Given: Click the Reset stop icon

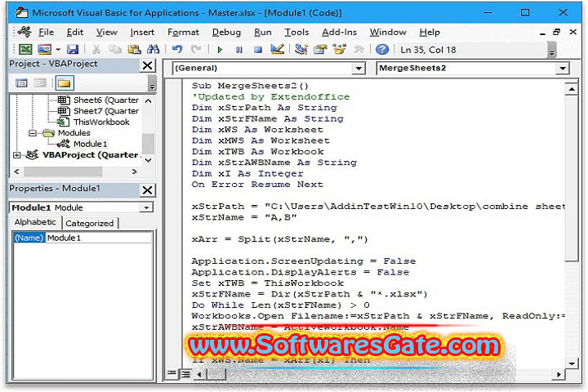Looking at the screenshot, I should 258,50.
